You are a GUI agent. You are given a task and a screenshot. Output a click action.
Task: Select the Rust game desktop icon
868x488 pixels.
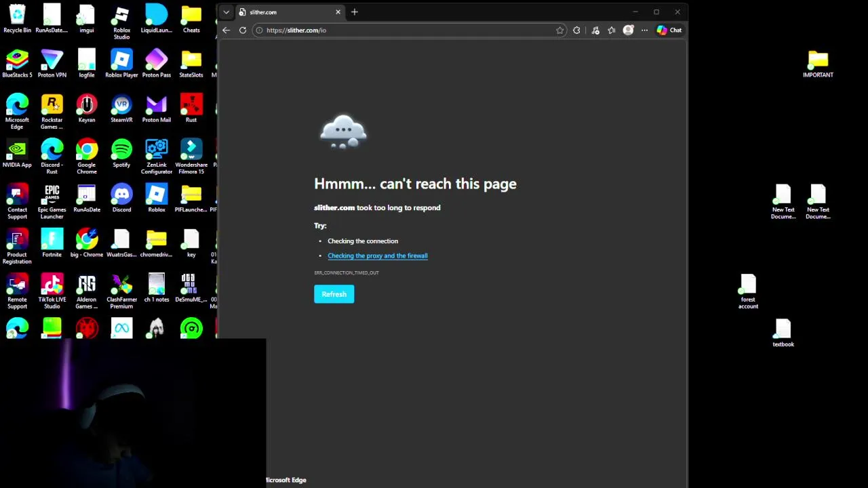point(191,108)
